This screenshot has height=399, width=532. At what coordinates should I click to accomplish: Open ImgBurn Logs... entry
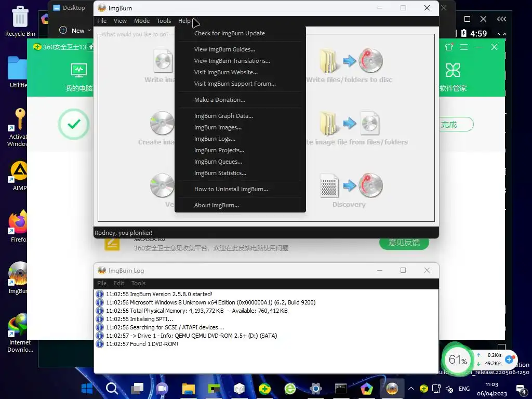click(x=215, y=139)
